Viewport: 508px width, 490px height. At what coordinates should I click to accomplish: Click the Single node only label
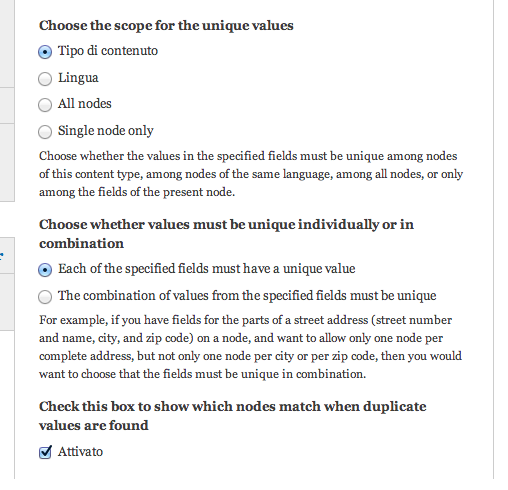(x=106, y=131)
